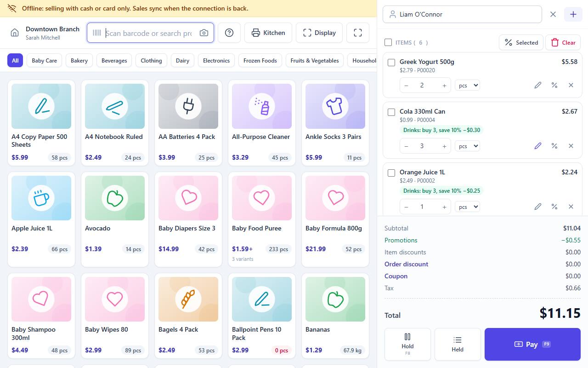The image size is (588, 368).
Task: Toggle fullscreen mode icon
Action: (x=358, y=33)
